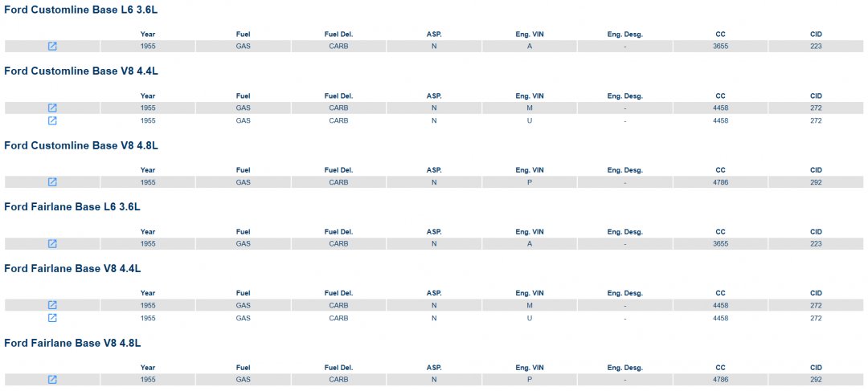Select CID value 292 in Customline V8 4.8L row
The image size is (868, 391).
816,182
